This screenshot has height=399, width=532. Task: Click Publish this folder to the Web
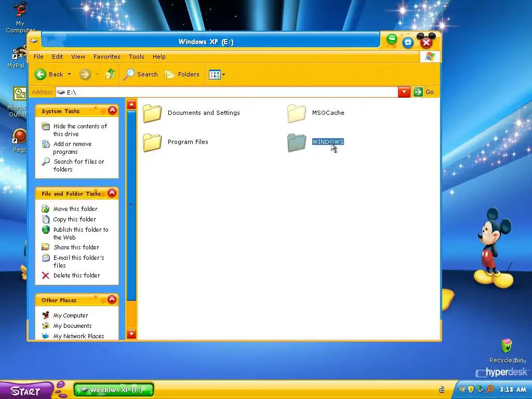(x=81, y=233)
